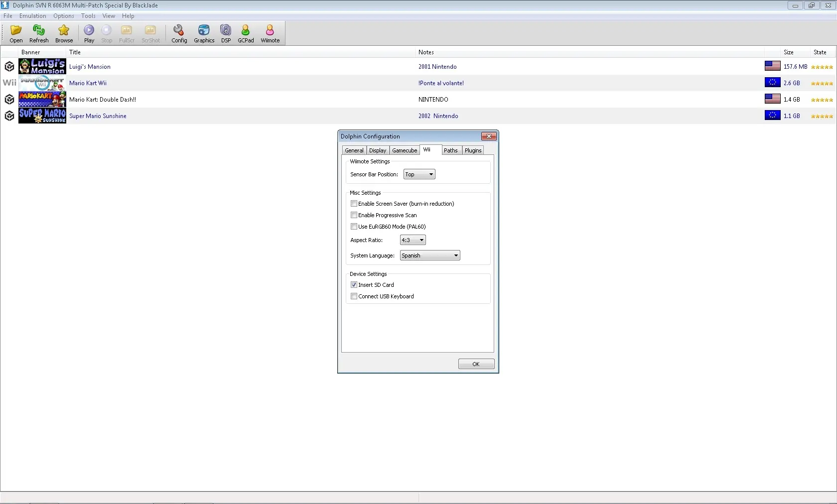Sort game list by Banner column
The width and height of the screenshot is (837, 504).
coord(42,52)
